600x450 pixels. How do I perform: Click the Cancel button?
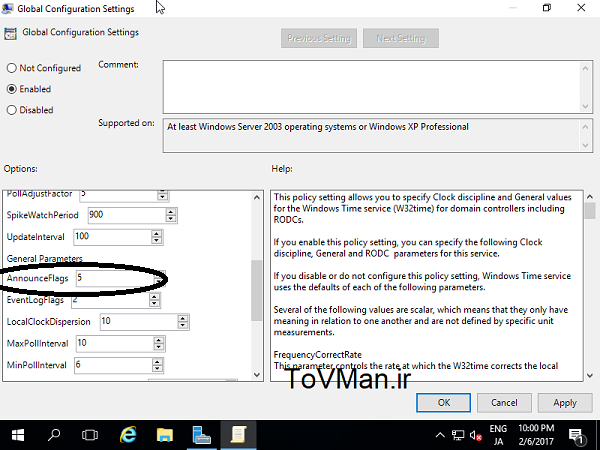coord(504,403)
